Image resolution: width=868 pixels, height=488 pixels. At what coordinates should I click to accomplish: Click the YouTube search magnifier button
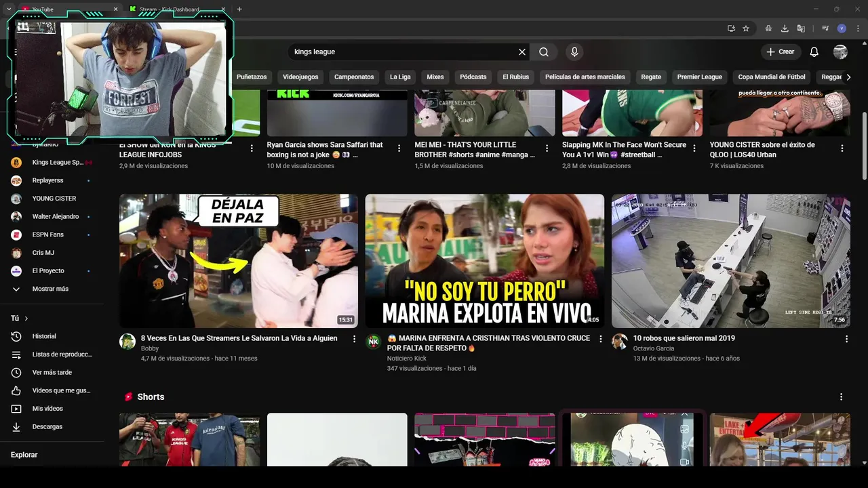[544, 52]
